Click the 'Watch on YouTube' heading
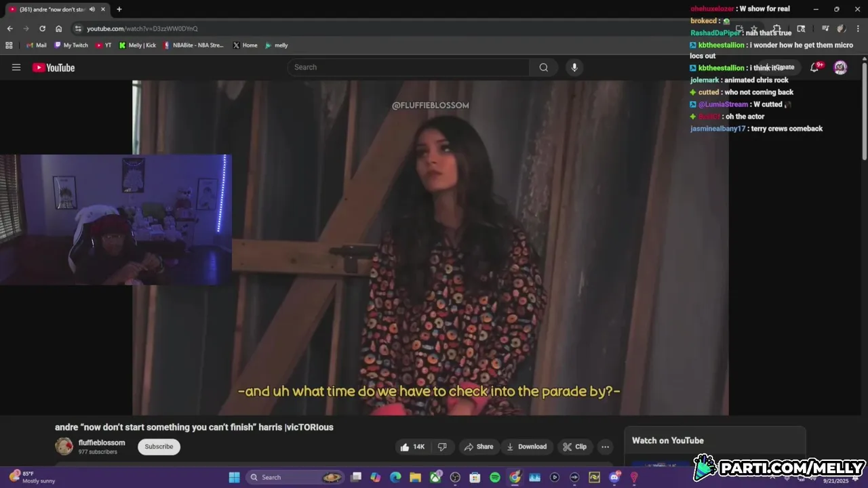Image resolution: width=868 pixels, height=488 pixels. click(668, 441)
